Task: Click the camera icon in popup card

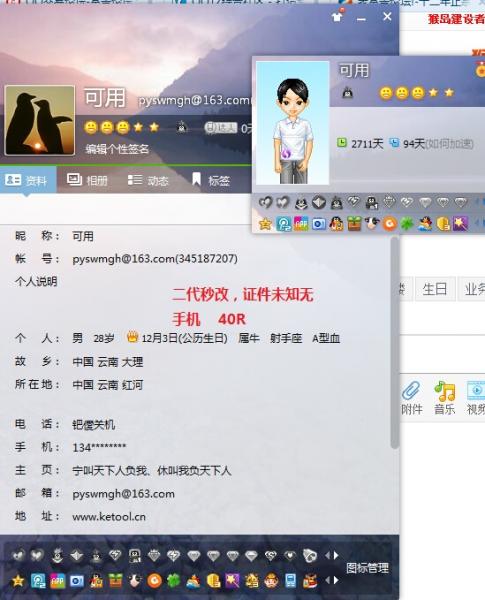Action: (x=318, y=224)
